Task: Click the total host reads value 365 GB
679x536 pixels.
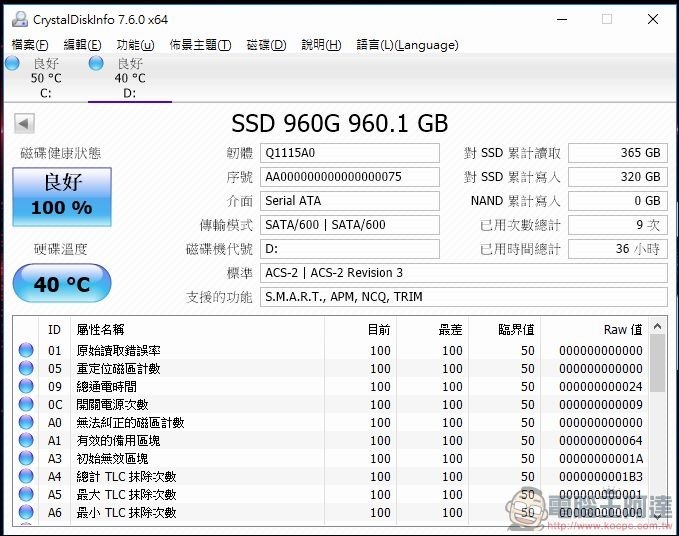Action: (x=618, y=153)
